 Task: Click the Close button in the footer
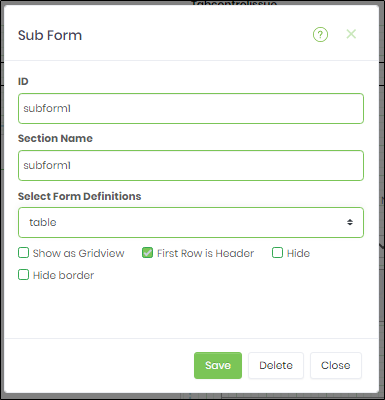(x=336, y=365)
